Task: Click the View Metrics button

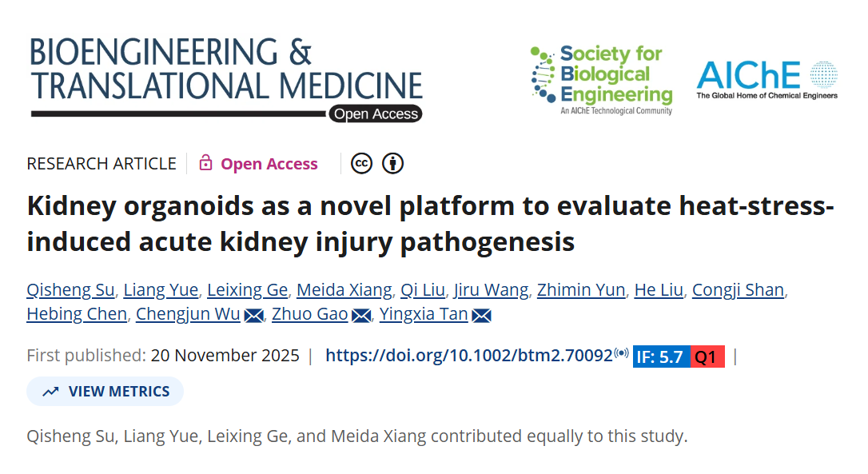Action: click(106, 392)
